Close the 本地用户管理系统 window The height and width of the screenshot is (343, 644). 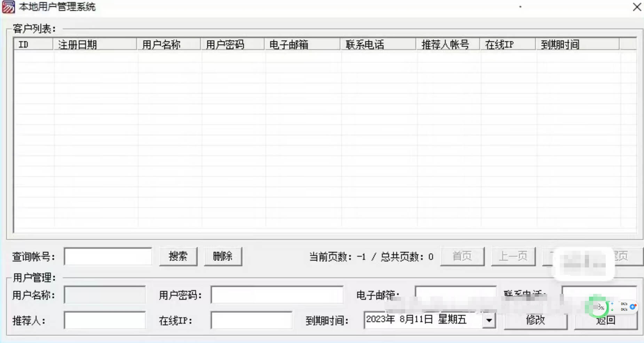pyautogui.click(x=637, y=7)
